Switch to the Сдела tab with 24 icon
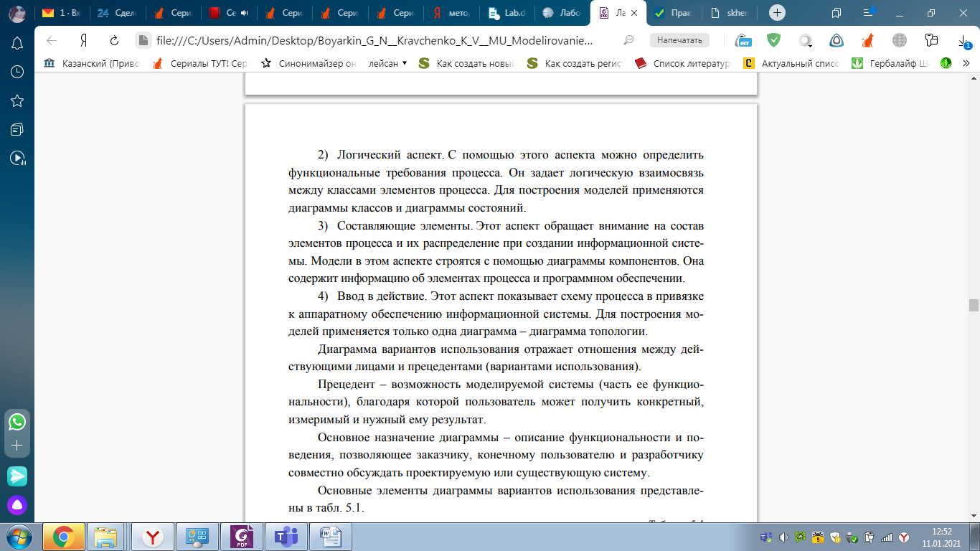The image size is (980, 551). tap(116, 13)
